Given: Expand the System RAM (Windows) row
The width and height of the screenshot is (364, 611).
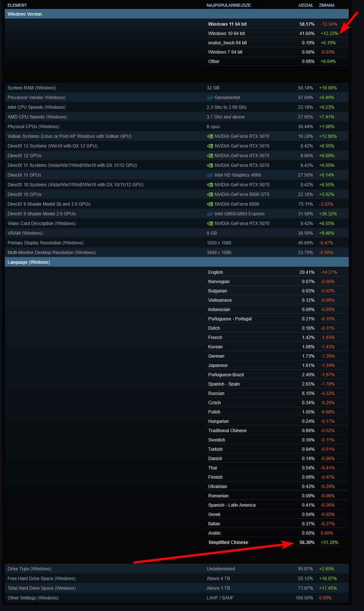Looking at the screenshot, I should (177, 88).
